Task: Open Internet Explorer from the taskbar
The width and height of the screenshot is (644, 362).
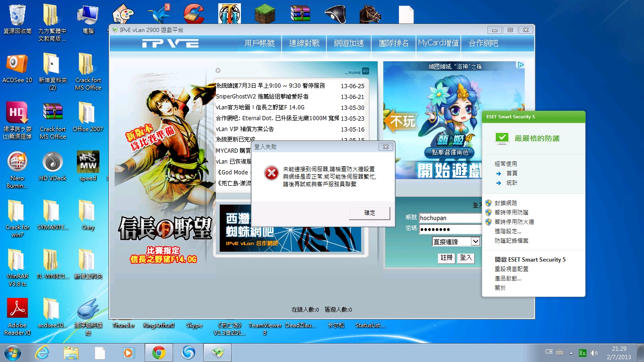Action: click(x=42, y=353)
